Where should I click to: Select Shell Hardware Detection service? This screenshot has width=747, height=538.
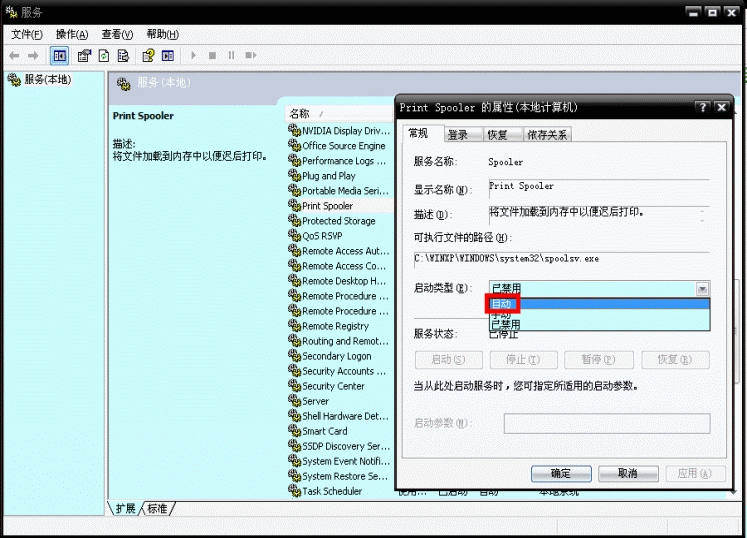[x=339, y=416]
